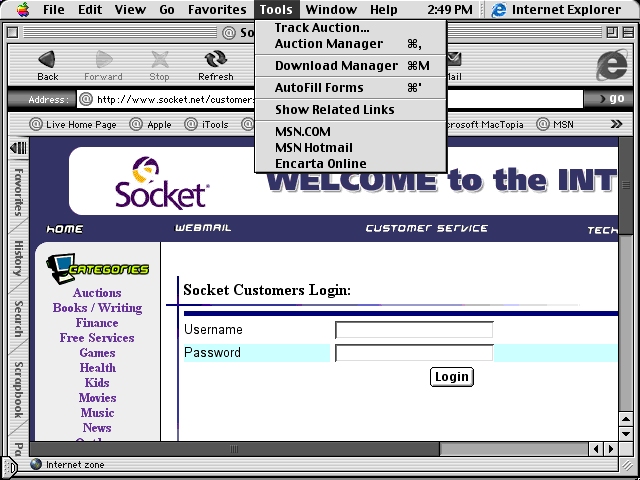Click the Stop toolbar icon

click(160, 59)
